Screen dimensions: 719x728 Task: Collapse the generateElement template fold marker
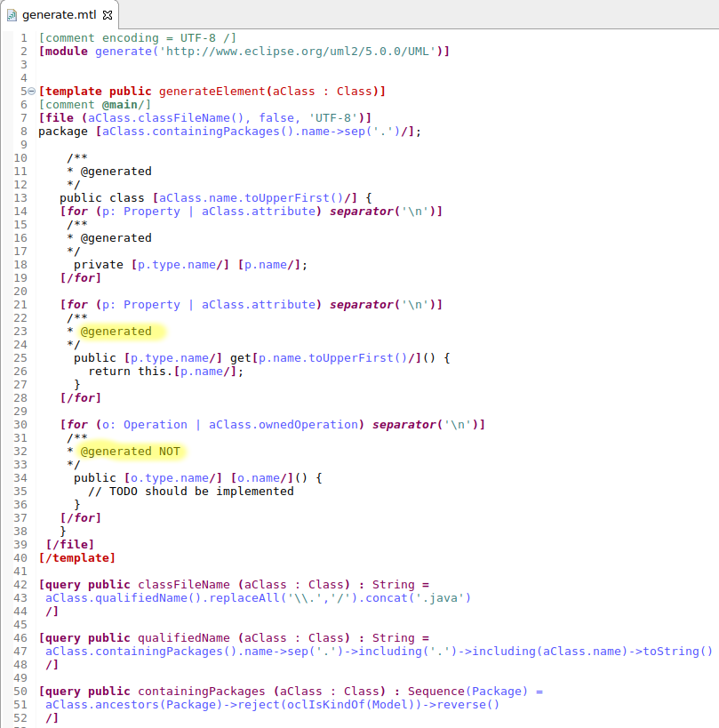tap(30, 91)
